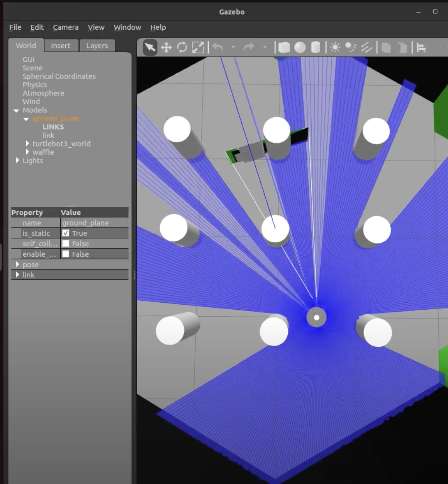Screen dimensions: 448x484
Task: Expand the pose property row
Action: tap(17, 264)
